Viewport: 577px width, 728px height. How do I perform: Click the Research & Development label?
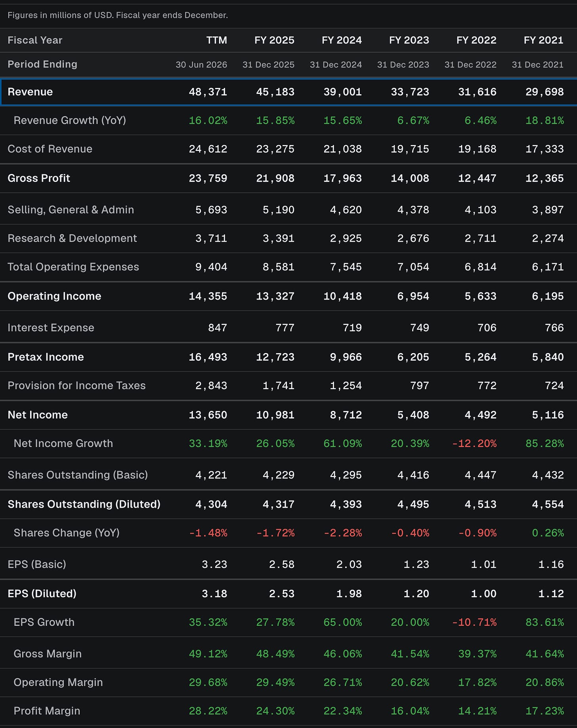pos(72,238)
